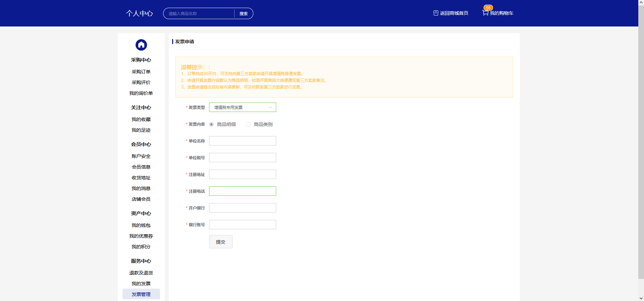This screenshot has height=301, width=644.
Task: Open 退款及退货 in the sidebar
Action: [x=141, y=273]
